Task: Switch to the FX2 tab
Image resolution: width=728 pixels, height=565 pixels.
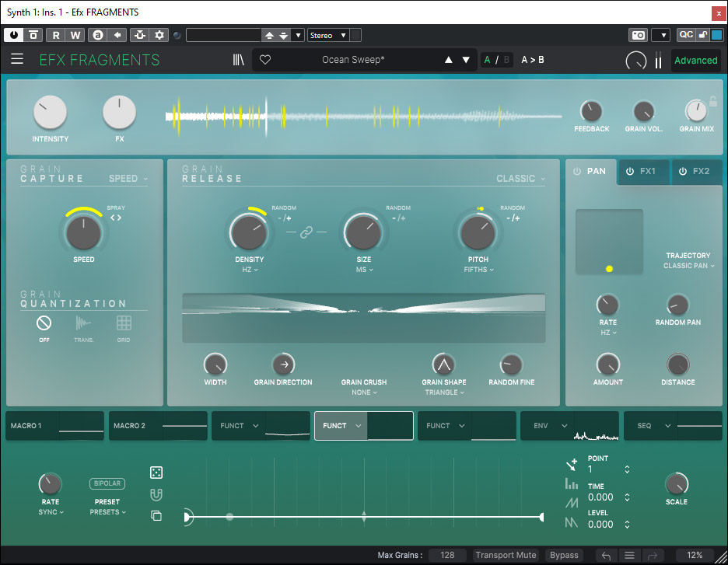Action: 701,172
